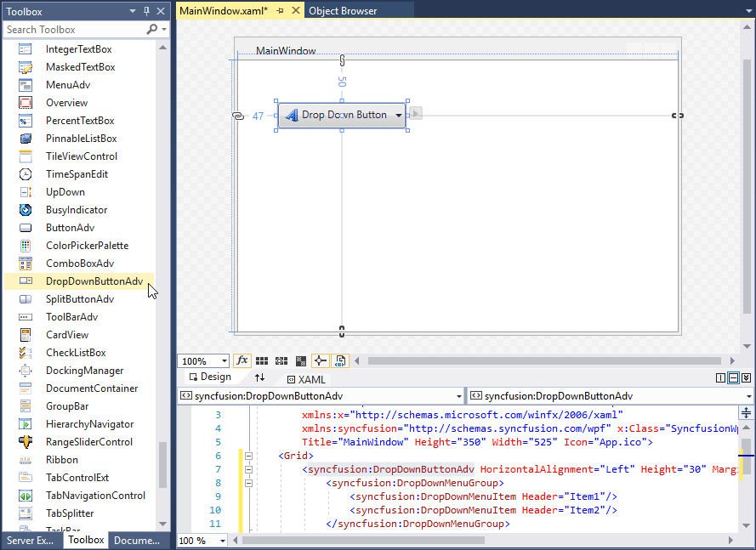Select the DockingManager toolbox control
Image resolution: width=756 pixels, height=550 pixels.
click(78, 370)
